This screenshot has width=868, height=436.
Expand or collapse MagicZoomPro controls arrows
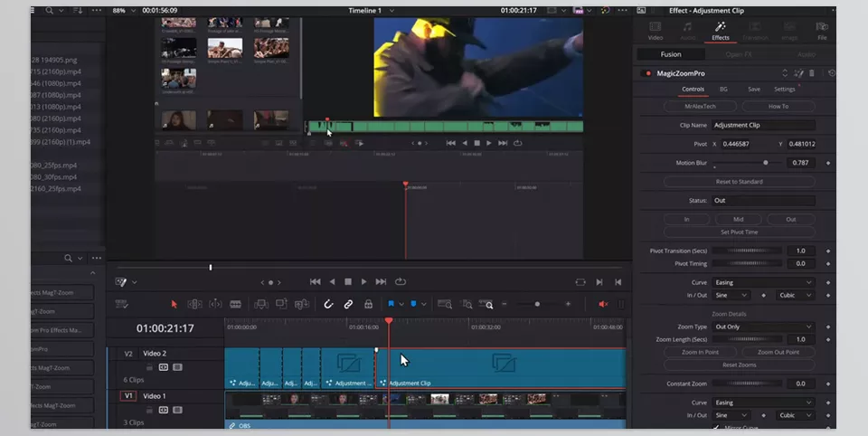(785, 73)
